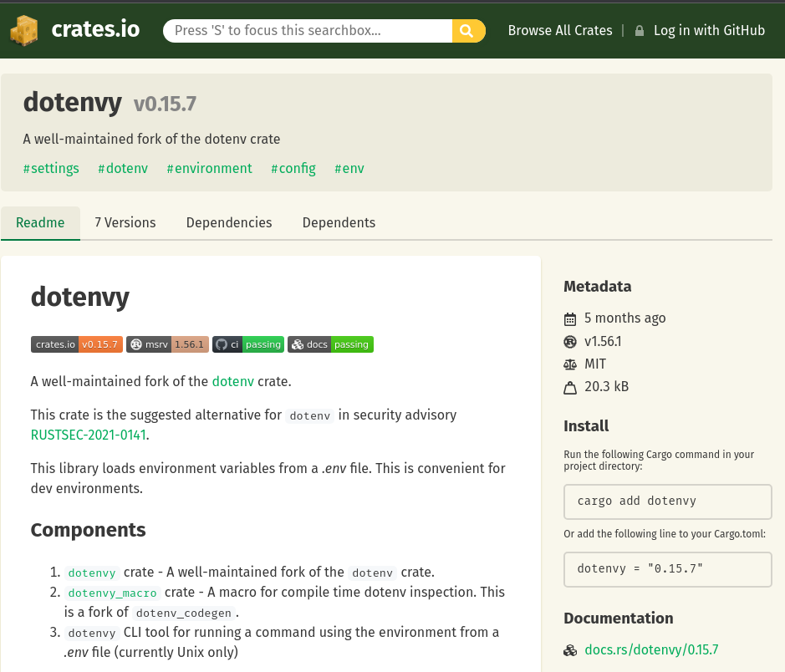The width and height of the screenshot is (785, 672).
Task: Open the RUSTSEC-2021-0141 advisory link
Action: [x=88, y=435]
